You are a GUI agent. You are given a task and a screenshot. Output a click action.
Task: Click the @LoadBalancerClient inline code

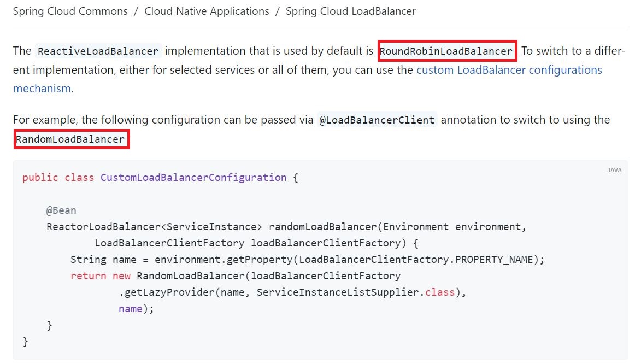pyautogui.click(x=377, y=120)
